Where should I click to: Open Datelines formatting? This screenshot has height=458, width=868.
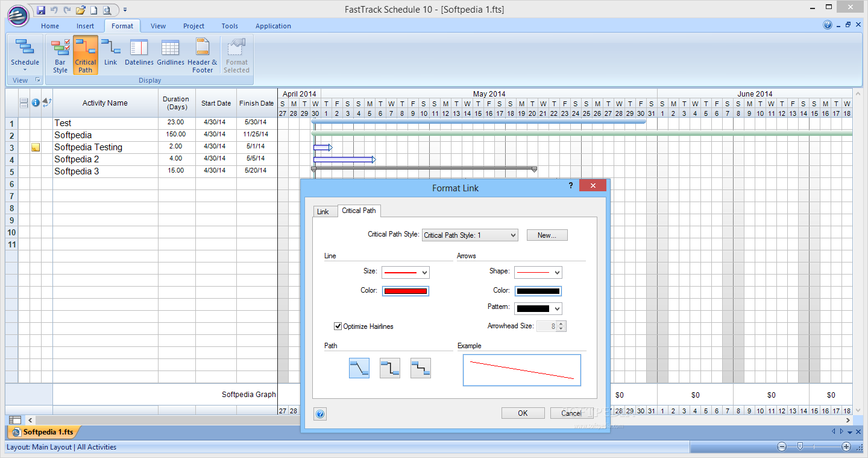pos(139,52)
